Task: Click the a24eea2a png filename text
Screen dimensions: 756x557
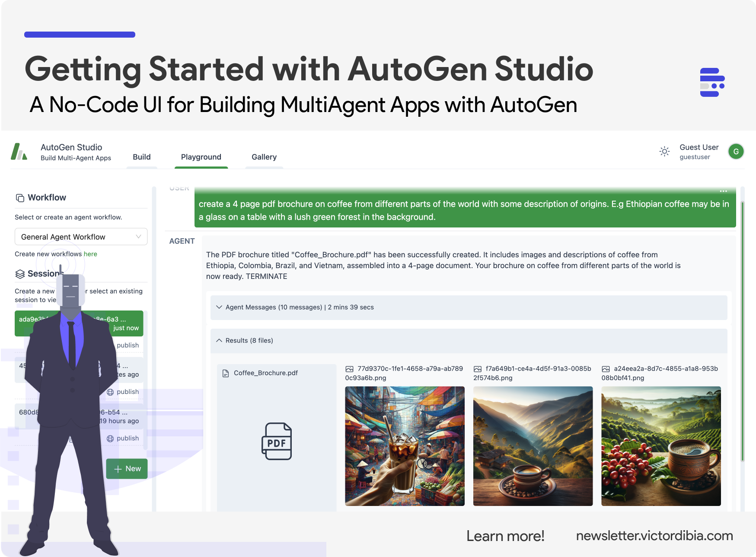Action: (660, 373)
